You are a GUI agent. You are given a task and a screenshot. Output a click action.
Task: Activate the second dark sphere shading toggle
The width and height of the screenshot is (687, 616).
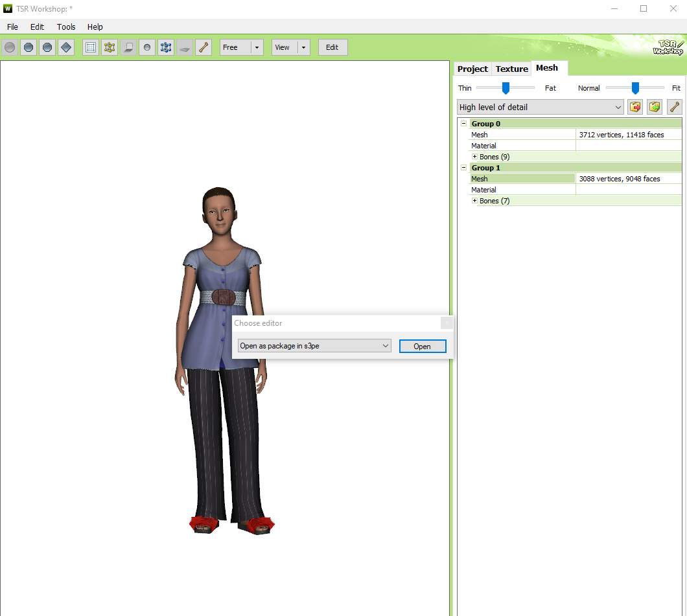(x=47, y=47)
